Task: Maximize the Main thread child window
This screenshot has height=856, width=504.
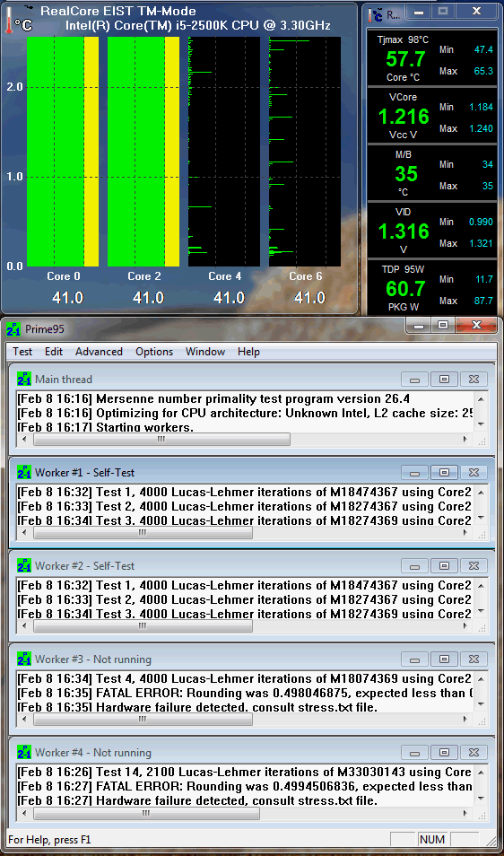Action: (x=444, y=379)
